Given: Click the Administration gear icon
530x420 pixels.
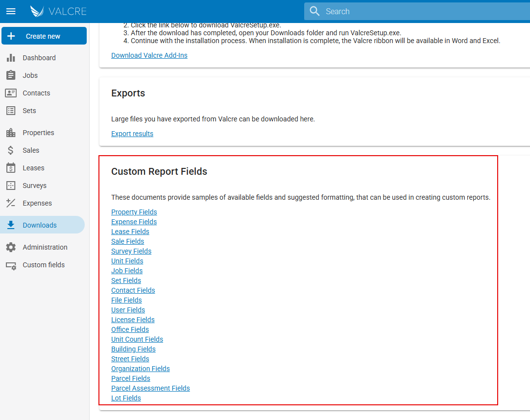Looking at the screenshot, I should point(11,247).
